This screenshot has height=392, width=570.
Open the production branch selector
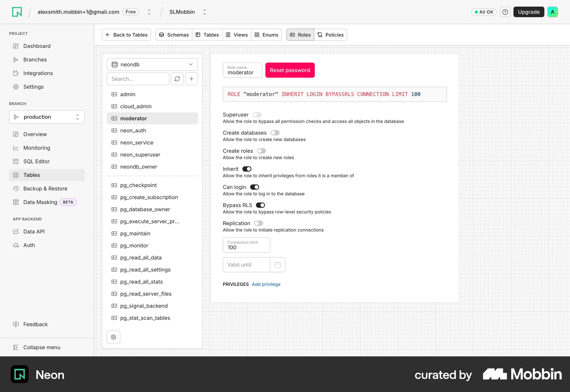pos(47,117)
